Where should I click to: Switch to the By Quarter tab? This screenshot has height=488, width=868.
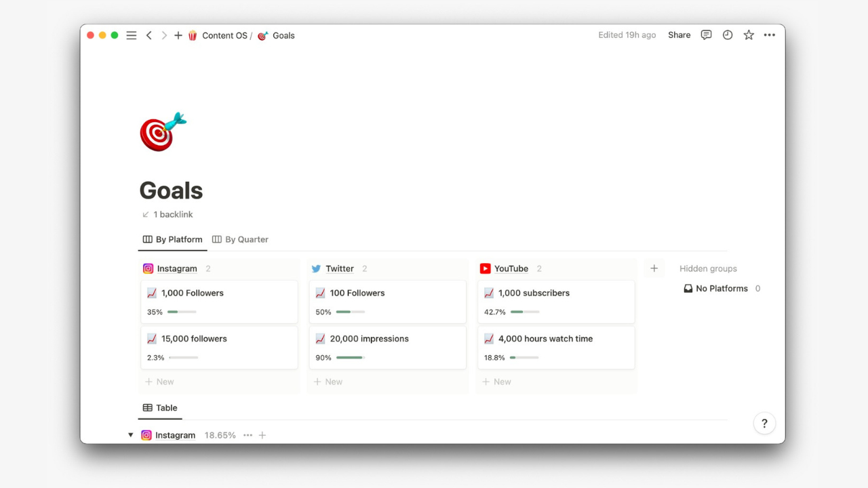240,239
